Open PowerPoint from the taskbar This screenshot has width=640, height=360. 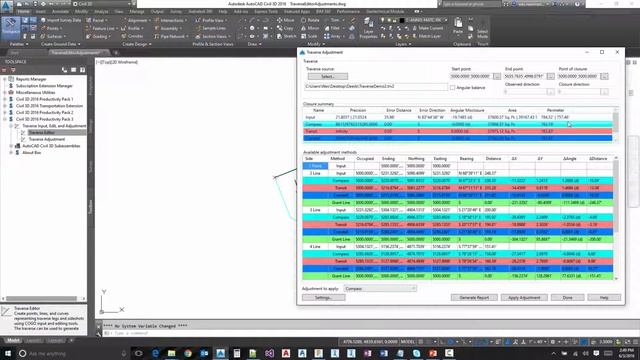[433, 353]
